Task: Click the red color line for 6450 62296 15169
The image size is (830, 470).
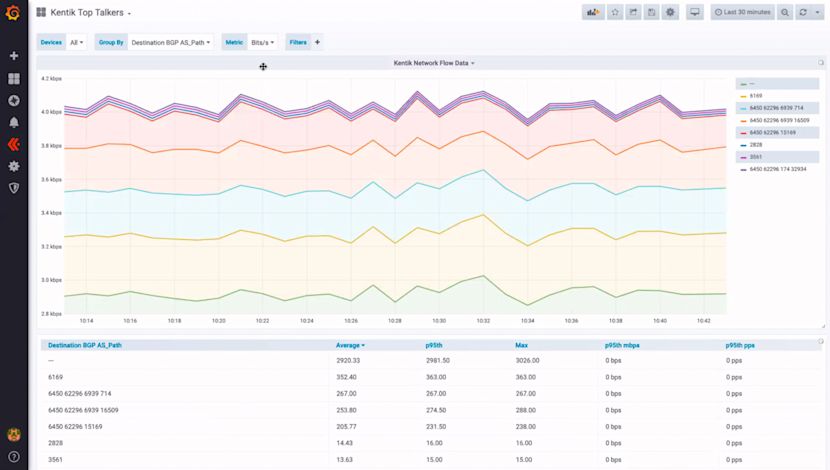Action: coord(743,133)
